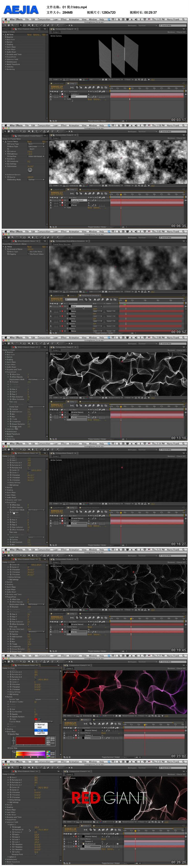This screenshot has width=189, height=868.
Task: Open the Animation menu in the 00:03:17 frame
Action: pos(74,20)
